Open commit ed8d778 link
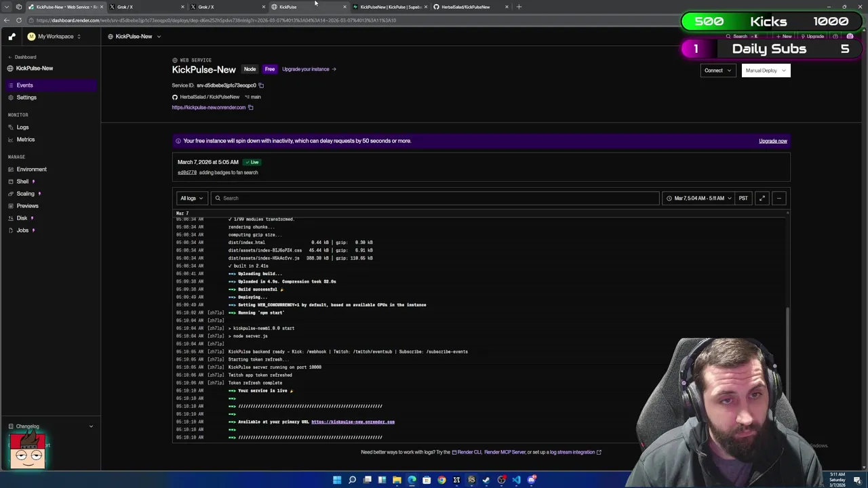868x488 pixels. (x=187, y=173)
